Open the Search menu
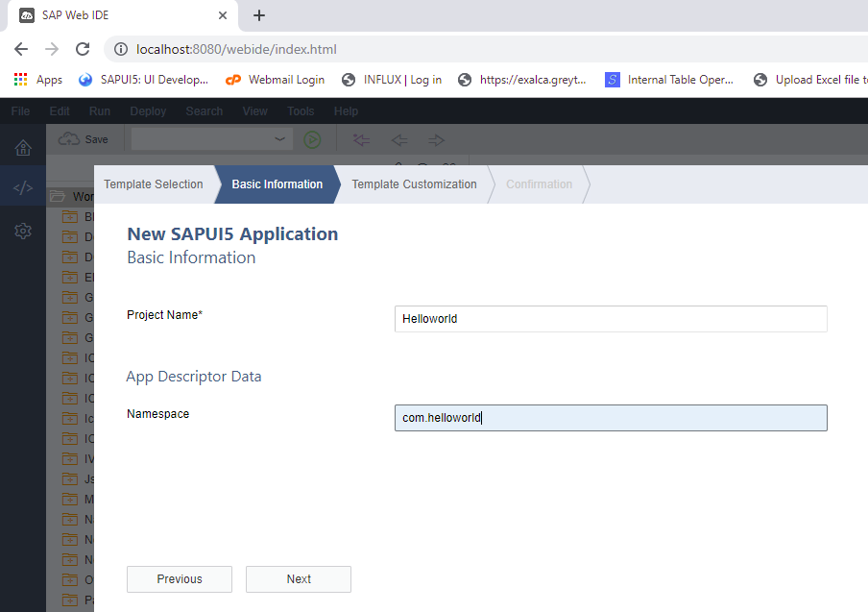This screenshot has width=868, height=612. click(205, 111)
